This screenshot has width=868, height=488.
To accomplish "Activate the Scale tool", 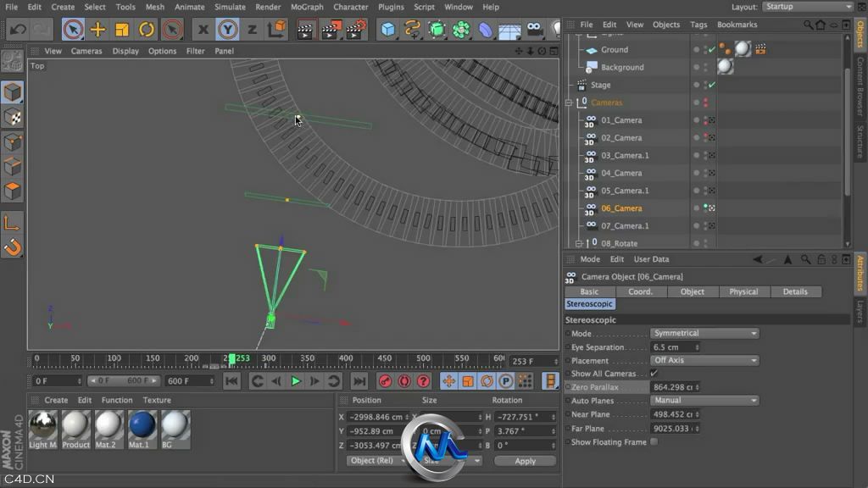I will pos(122,30).
